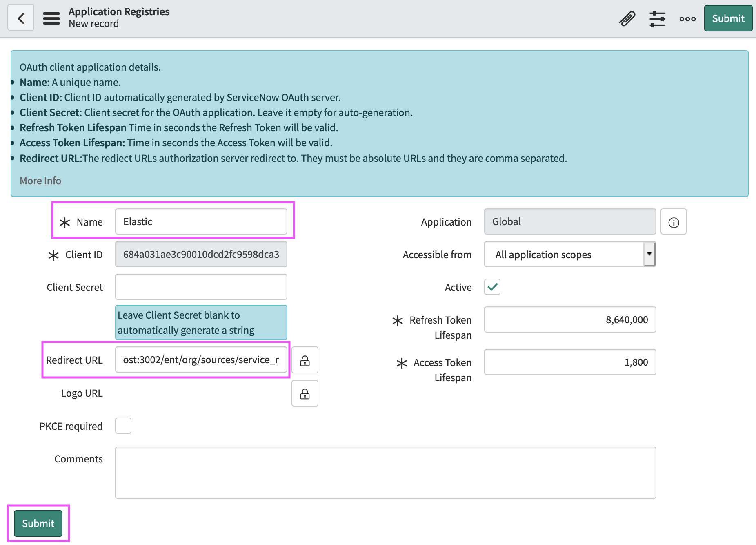
Task: Click the back arrow icon
Action: pos(21,18)
